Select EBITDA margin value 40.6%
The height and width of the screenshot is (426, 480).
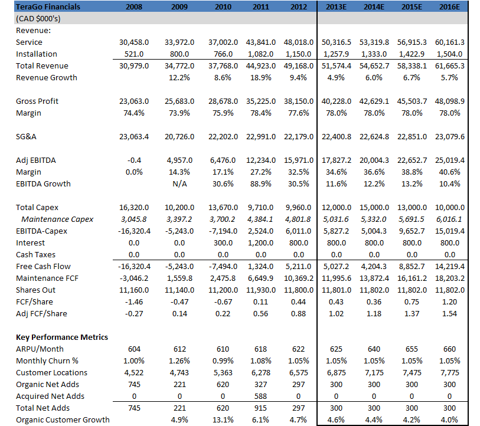click(x=449, y=172)
